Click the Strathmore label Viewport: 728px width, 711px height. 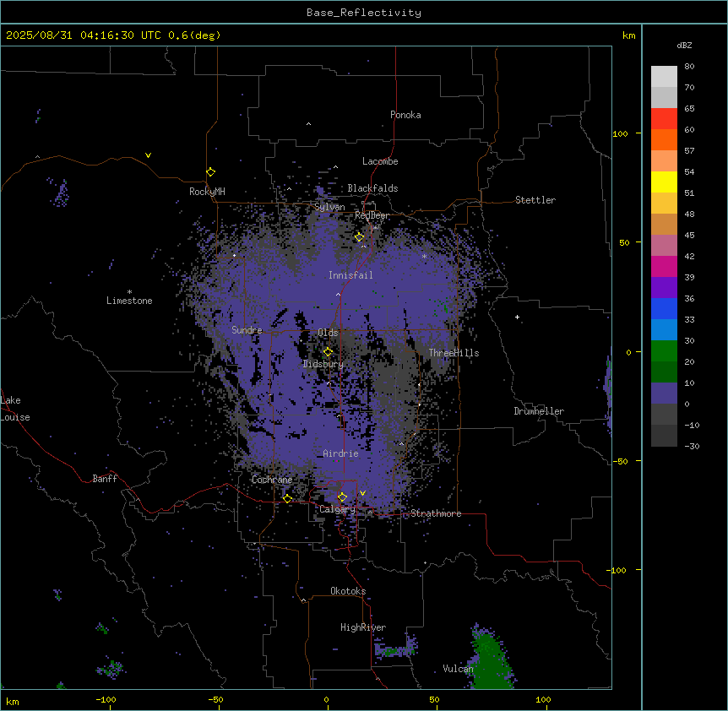tap(436, 513)
